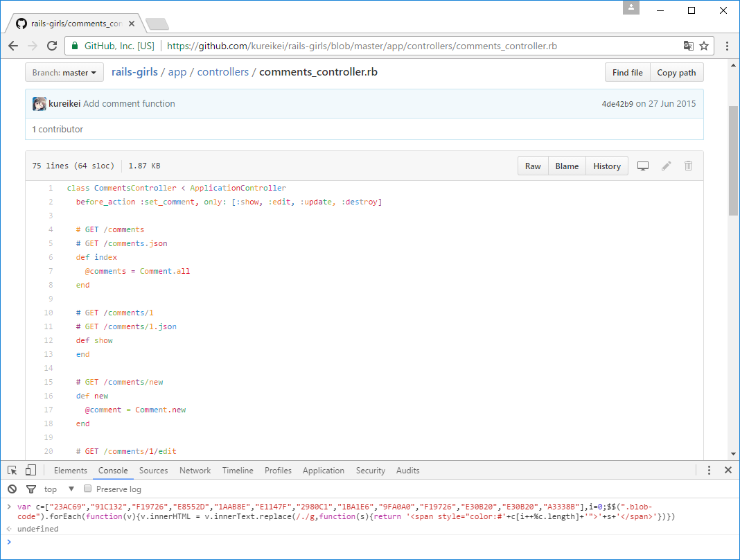Clear console with circle-slash icon

pos(12,489)
